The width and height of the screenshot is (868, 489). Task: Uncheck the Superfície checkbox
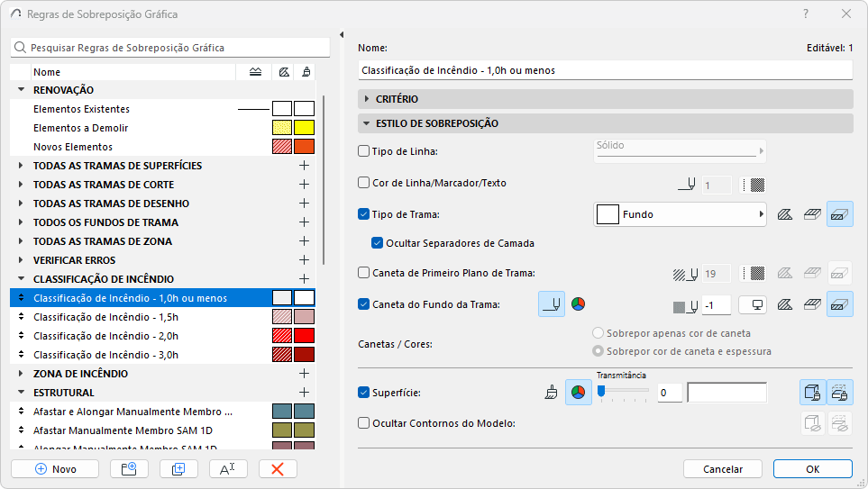click(x=364, y=393)
